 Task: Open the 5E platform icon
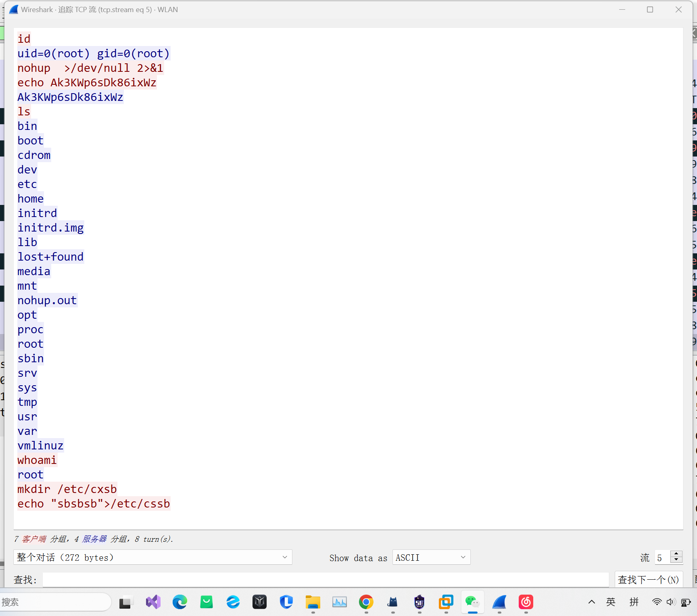[x=419, y=602]
